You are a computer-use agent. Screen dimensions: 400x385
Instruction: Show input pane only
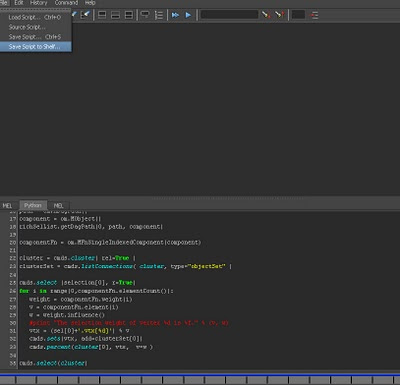115,15
